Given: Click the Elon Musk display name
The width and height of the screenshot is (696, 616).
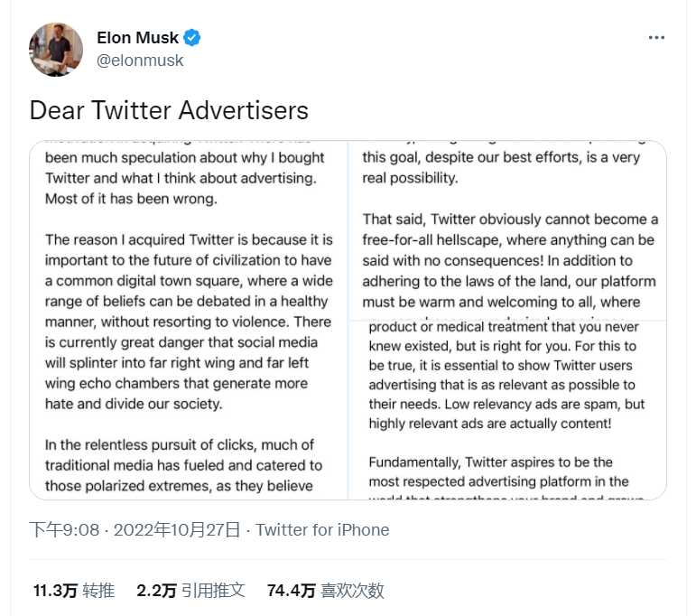Looking at the screenshot, I should point(137,38).
